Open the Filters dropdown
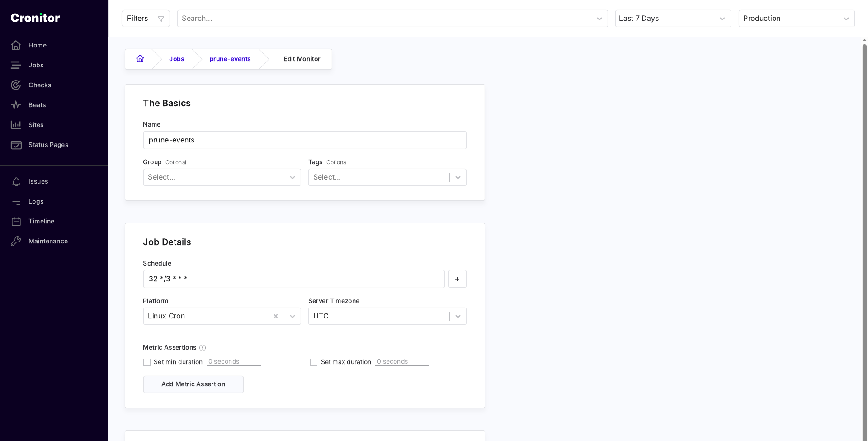 coord(146,19)
